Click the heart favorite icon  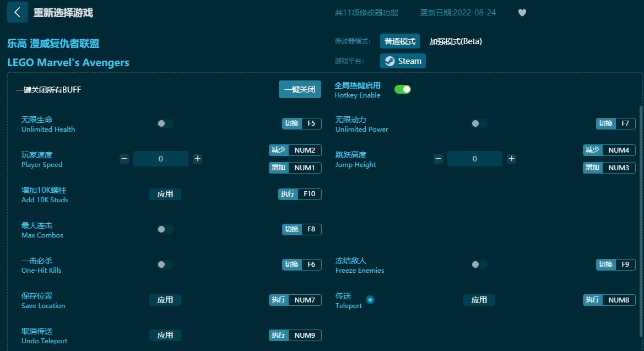pyautogui.click(x=522, y=13)
